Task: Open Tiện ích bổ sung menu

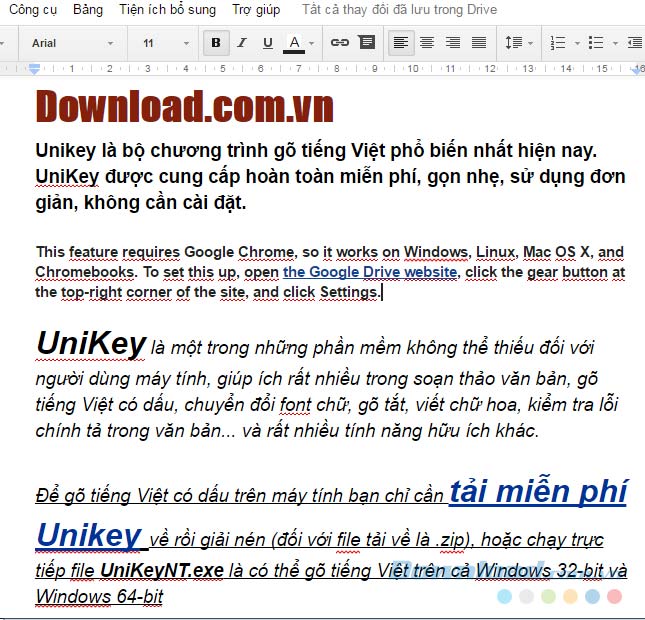Action: (x=167, y=9)
